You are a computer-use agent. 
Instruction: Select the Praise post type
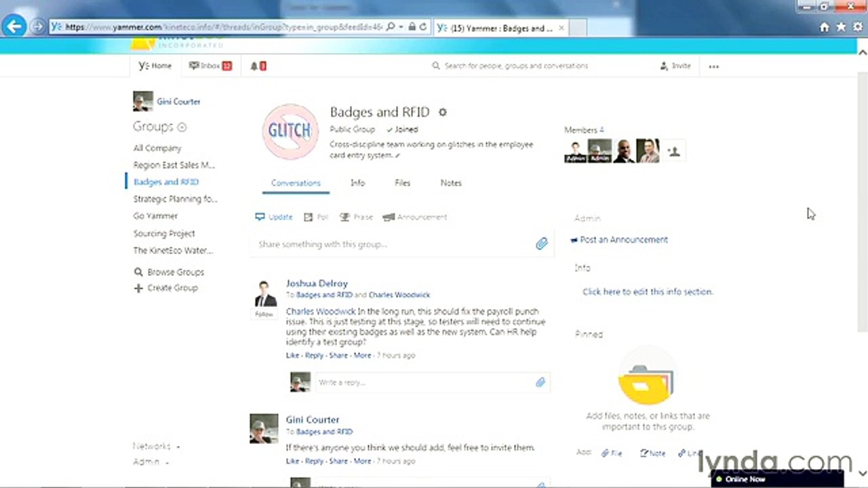coord(356,217)
